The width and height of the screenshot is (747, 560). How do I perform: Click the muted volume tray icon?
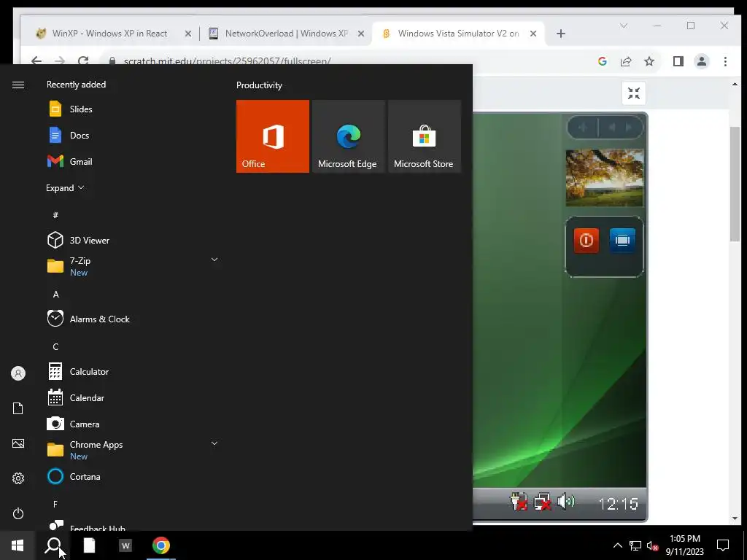coord(653,545)
